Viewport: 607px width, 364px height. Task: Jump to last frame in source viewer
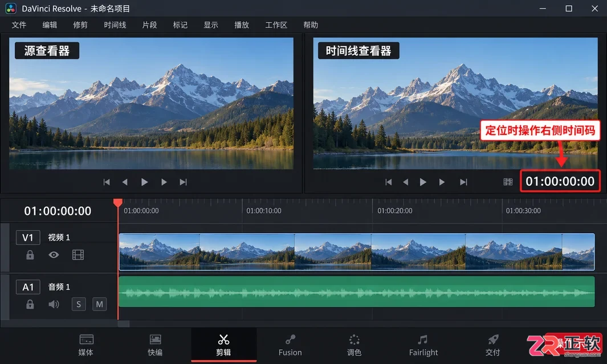183,182
